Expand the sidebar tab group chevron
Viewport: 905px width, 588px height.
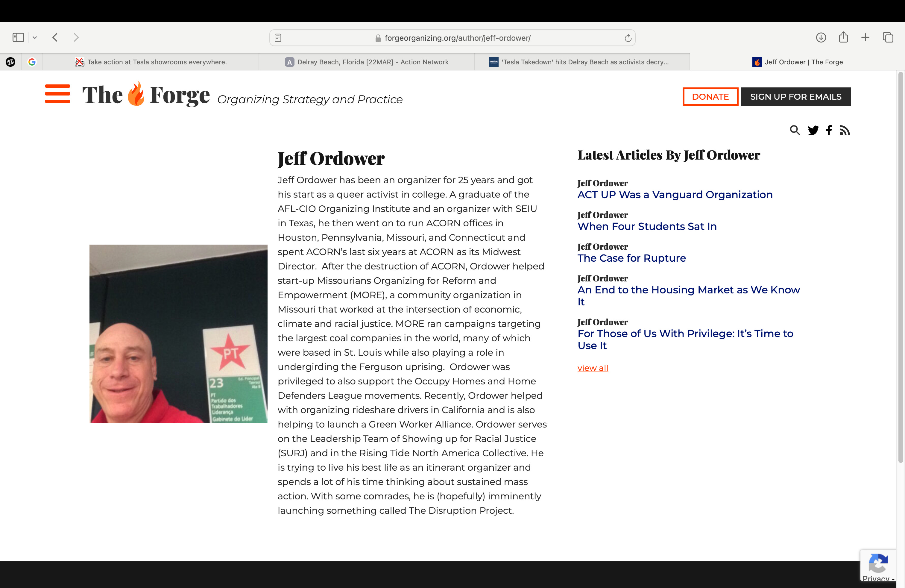click(35, 37)
